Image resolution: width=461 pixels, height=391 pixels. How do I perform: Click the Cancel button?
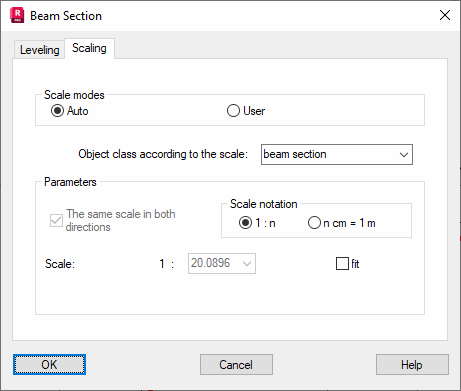tap(236, 365)
